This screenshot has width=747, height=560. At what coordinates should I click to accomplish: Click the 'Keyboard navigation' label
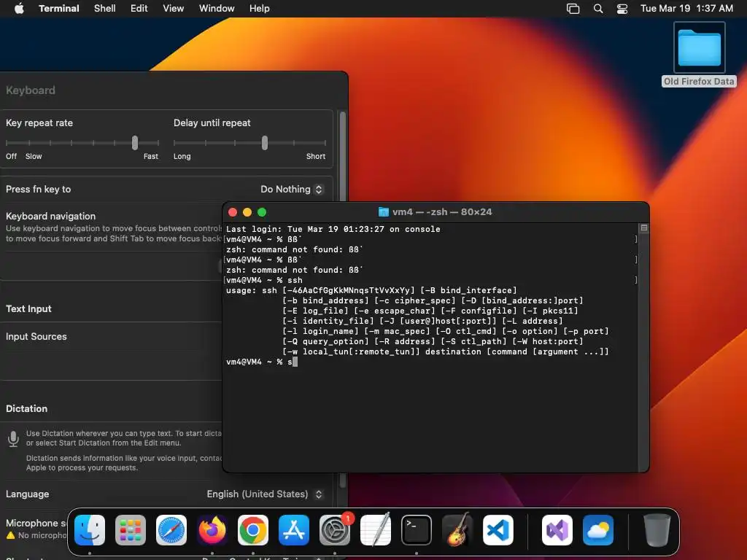50,216
